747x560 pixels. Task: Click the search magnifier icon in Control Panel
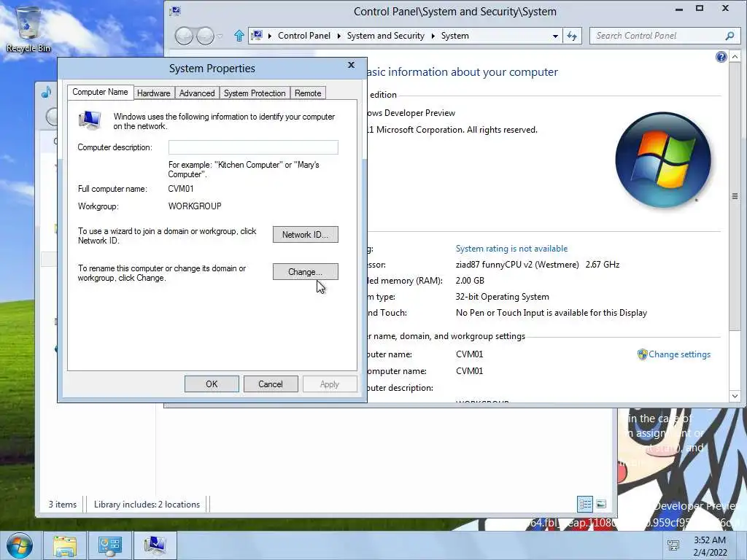(729, 36)
